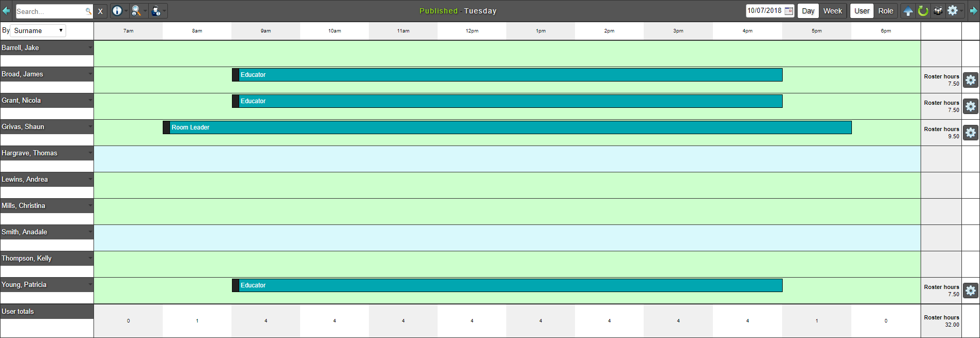This screenshot has height=338, width=980.
Task: Switch grouping to Role view
Action: (x=885, y=11)
